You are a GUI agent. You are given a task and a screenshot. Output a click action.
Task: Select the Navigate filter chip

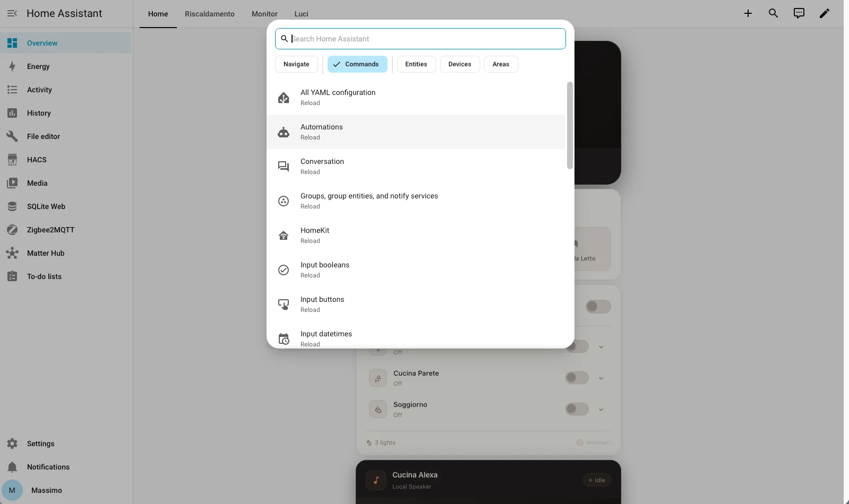click(x=296, y=64)
